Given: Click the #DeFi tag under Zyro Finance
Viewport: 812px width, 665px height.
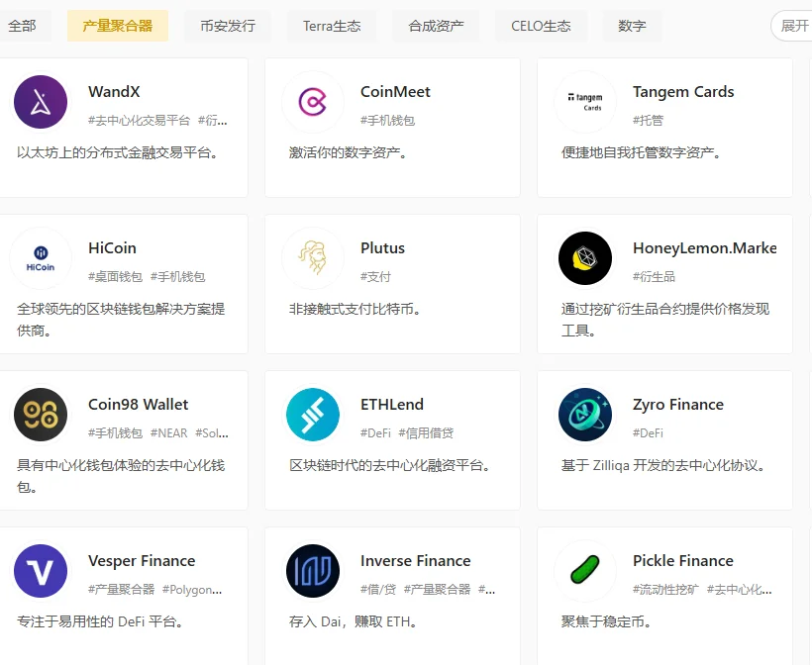Looking at the screenshot, I should coord(649,433).
